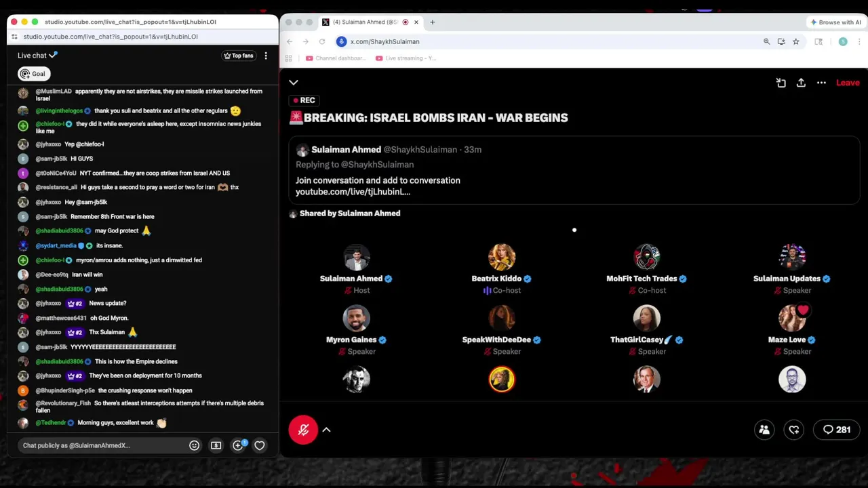Pop out the Space with dock icon
This screenshot has width=868, height=488.
point(781,83)
